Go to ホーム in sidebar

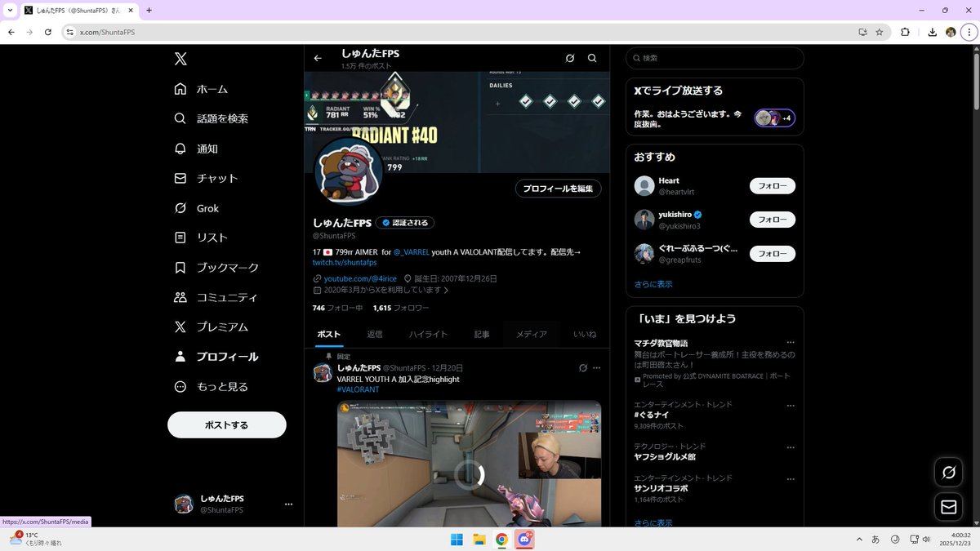(201, 89)
